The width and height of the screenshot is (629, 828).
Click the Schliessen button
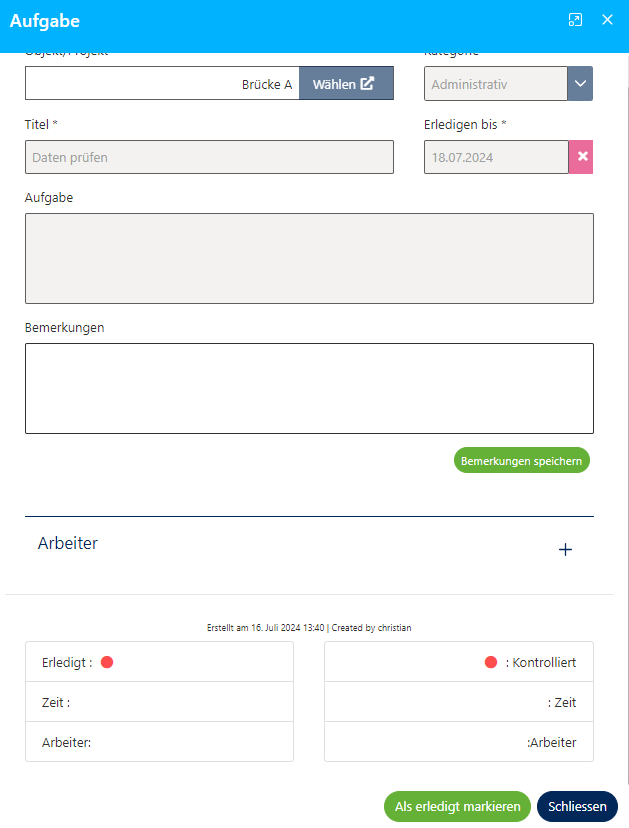click(577, 807)
